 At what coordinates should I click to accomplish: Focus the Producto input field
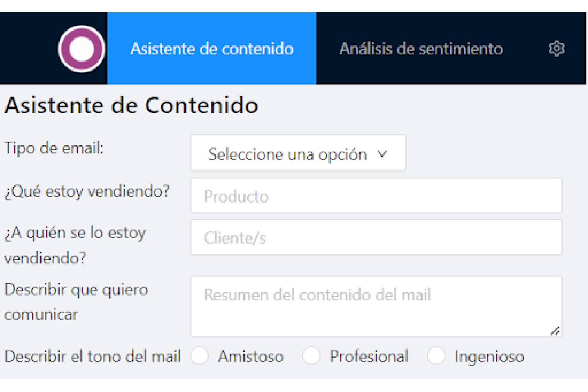point(376,196)
